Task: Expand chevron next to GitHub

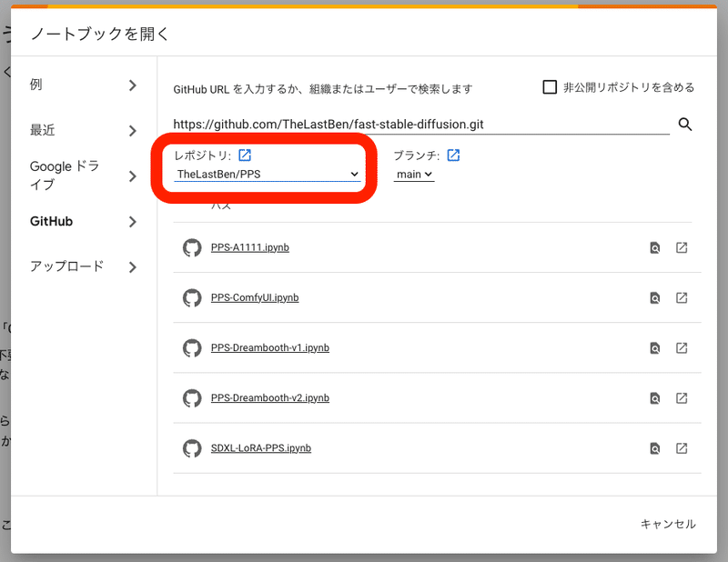Action: 133,222
